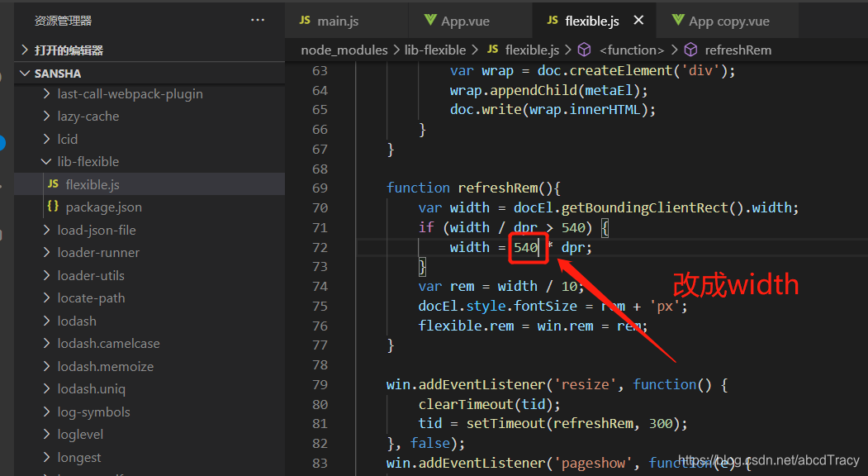Close the flexible.js editor tab

638,20
